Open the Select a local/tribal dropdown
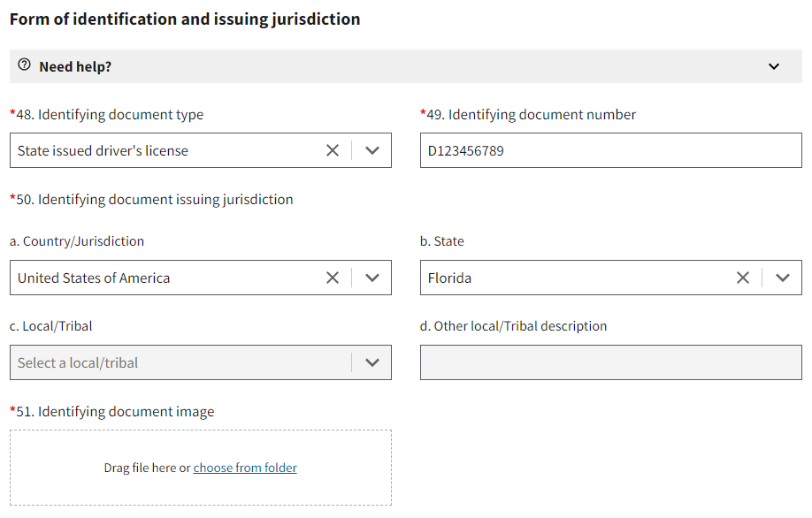Image resolution: width=812 pixels, height=518 pixels. [177, 362]
